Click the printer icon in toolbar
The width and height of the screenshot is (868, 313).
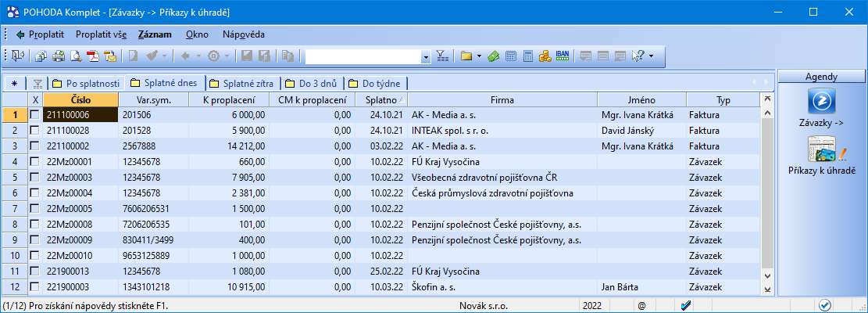tap(59, 56)
